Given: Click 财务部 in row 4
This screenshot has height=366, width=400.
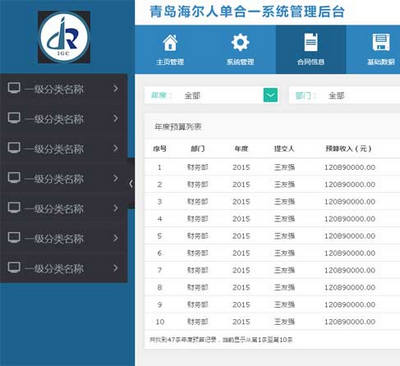Looking at the screenshot, I should coord(198,219).
